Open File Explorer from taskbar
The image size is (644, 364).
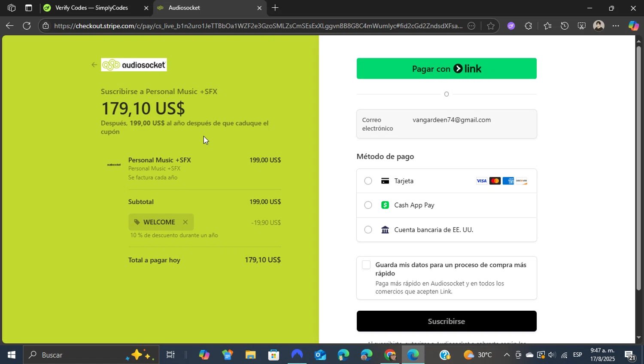250,355
